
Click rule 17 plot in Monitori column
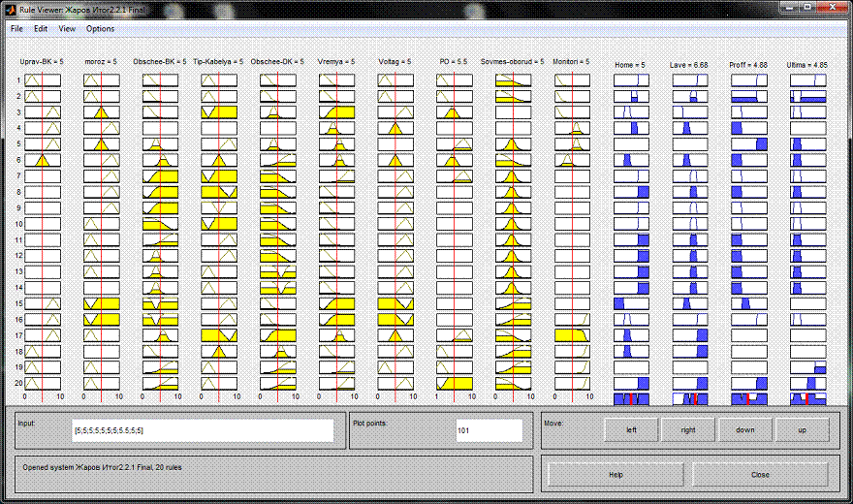573,334
